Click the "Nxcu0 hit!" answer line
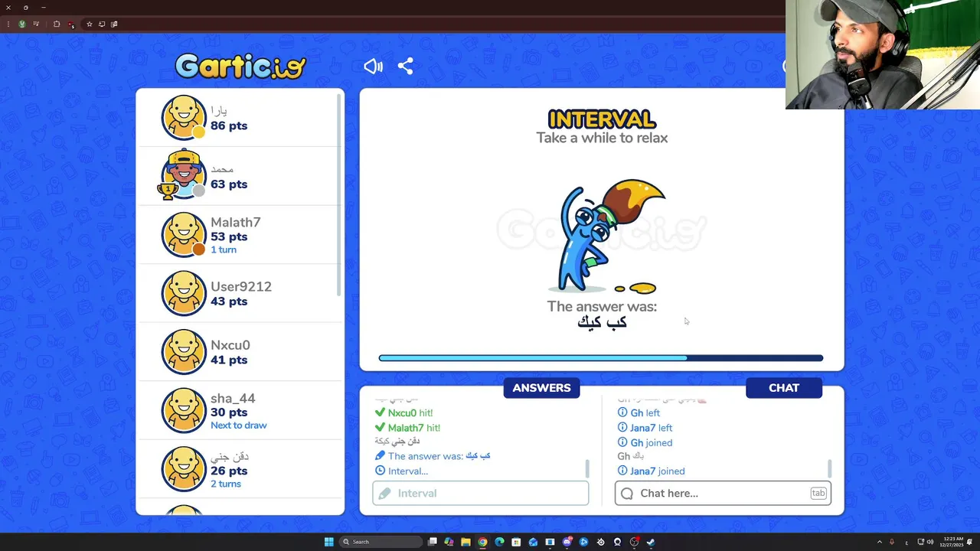The height and width of the screenshot is (551, 980). pos(403,413)
